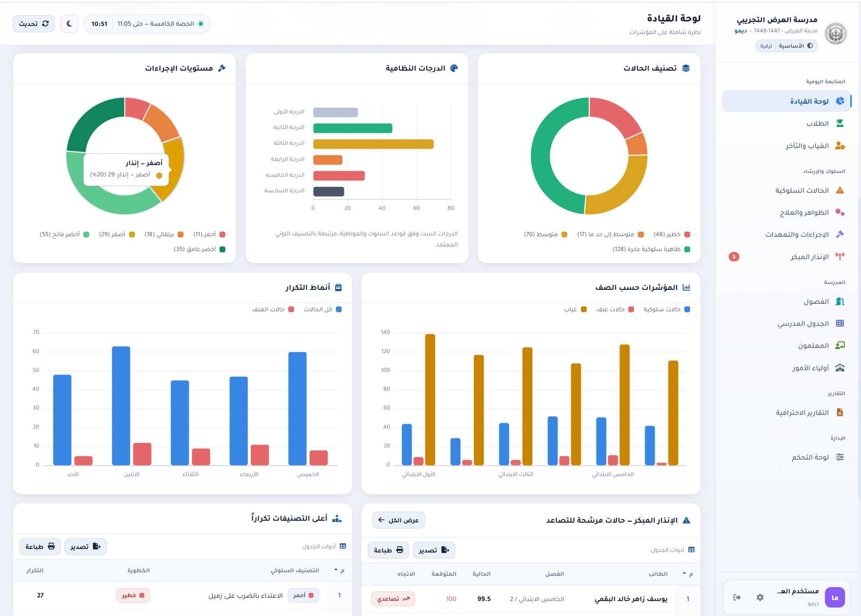The image size is (861, 616).
Task: Toggle كل الحالات legend in patterns chart
Action: 322,309
